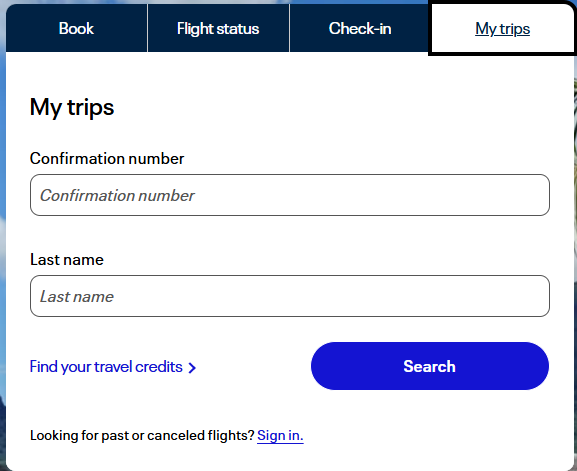This screenshot has width=577, height=471.
Task: Click the blue Search button
Action: (430, 366)
